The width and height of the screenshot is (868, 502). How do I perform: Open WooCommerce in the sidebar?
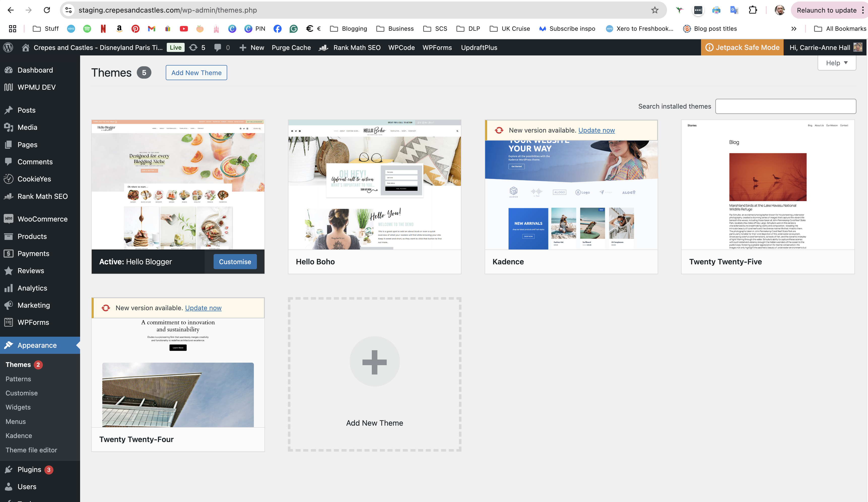[42, 219]
